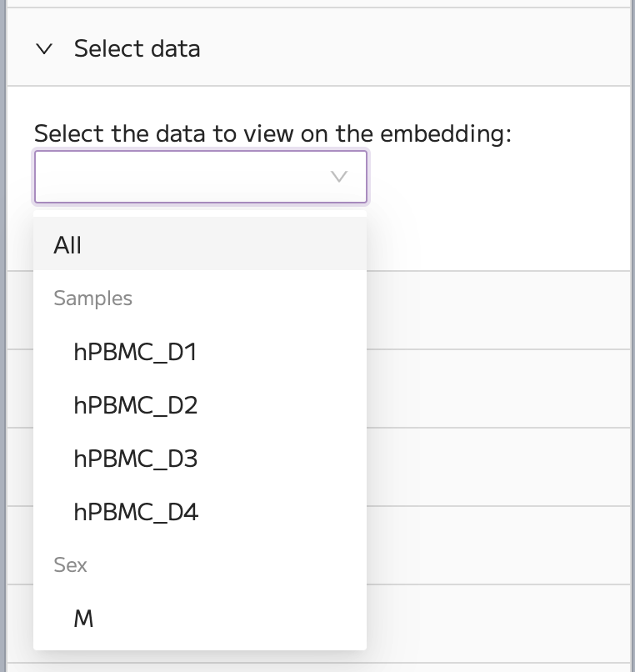This screenshot has height=672, width=635.
Task: Open third collapsed panel below Select data
Action: coord(498,467)
